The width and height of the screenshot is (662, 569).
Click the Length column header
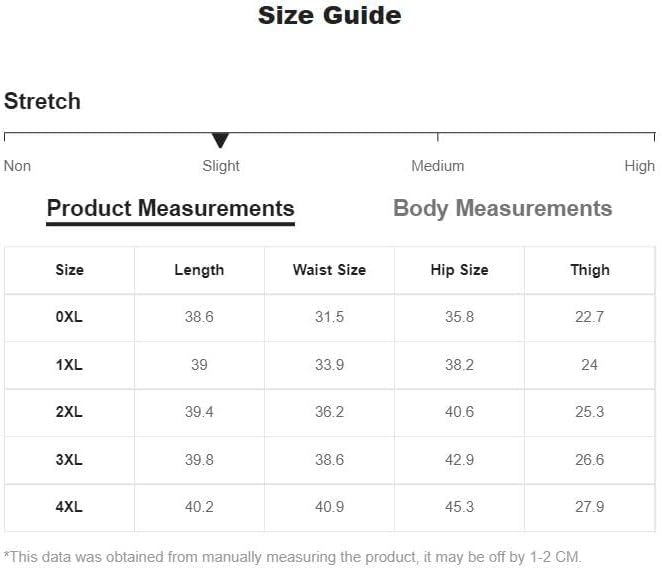coord(199,270)
